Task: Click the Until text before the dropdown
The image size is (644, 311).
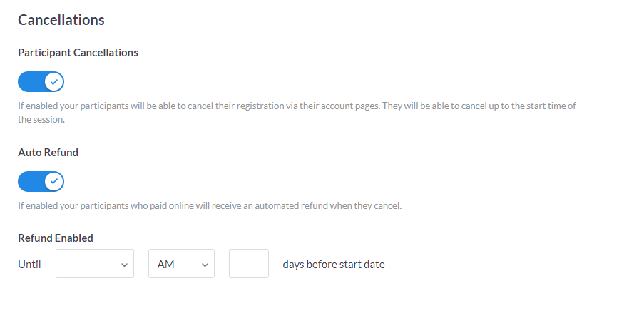Action: click(29, 265)
